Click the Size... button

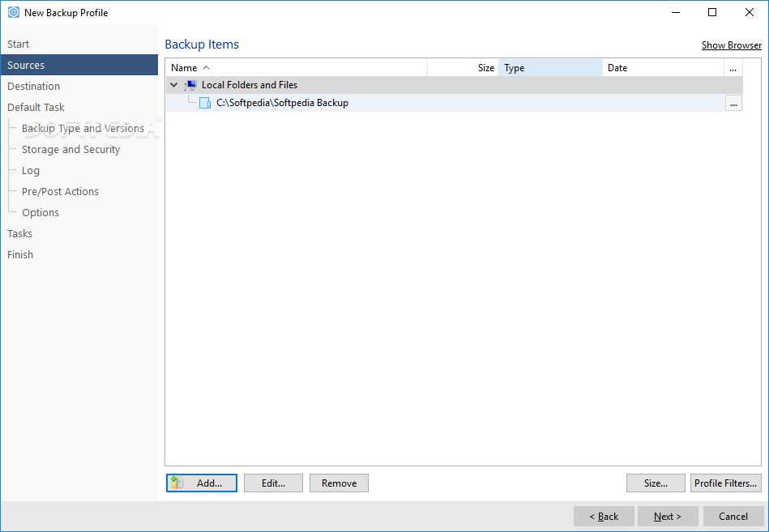click(656, 483)
